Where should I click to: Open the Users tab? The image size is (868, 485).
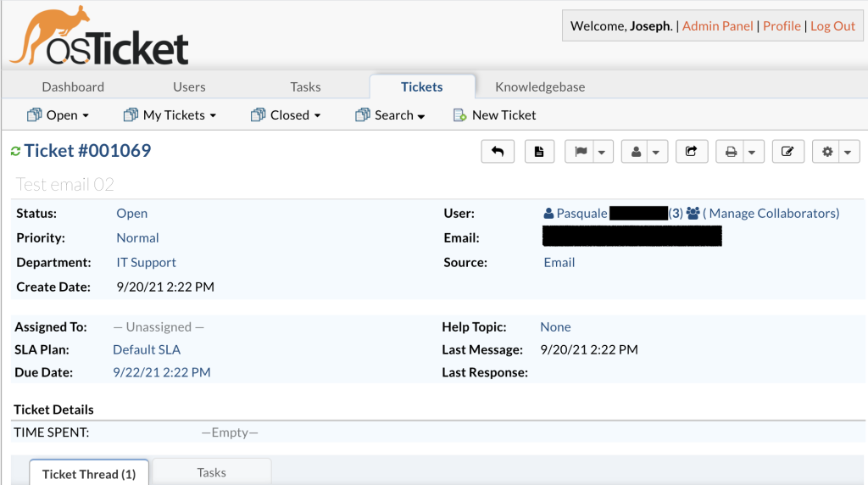click(x=189, y=87)
